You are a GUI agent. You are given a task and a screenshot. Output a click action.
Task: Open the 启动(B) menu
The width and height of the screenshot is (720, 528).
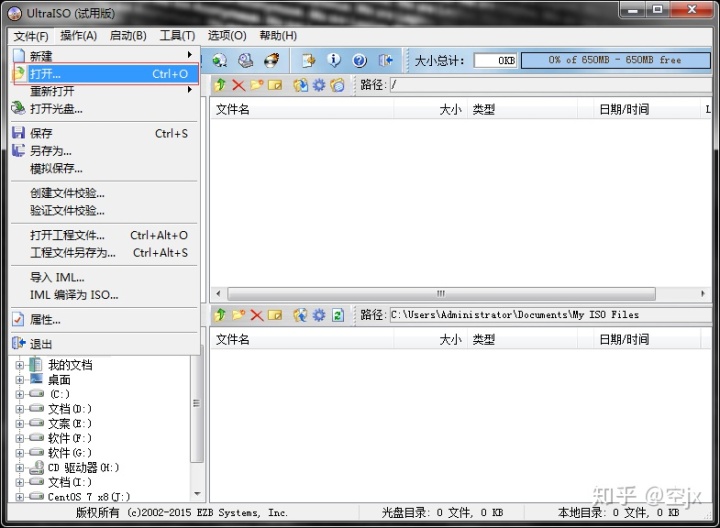(x=128, y=36)
